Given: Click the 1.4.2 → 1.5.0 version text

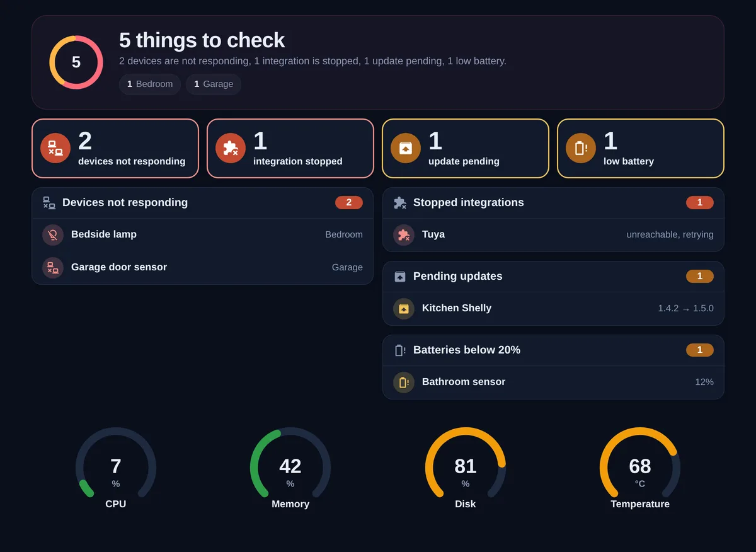Looking at the screenshot, I should click(x=685, y=309).
